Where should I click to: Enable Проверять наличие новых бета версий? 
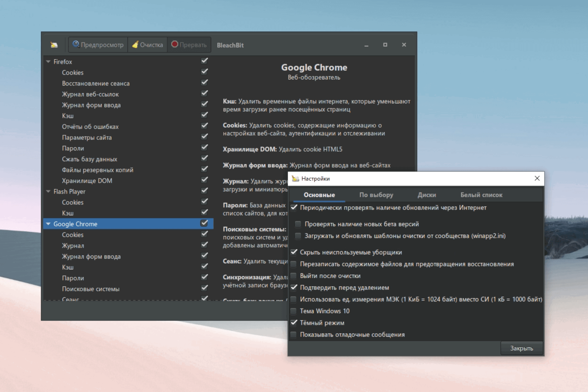(x=298, y=224)
